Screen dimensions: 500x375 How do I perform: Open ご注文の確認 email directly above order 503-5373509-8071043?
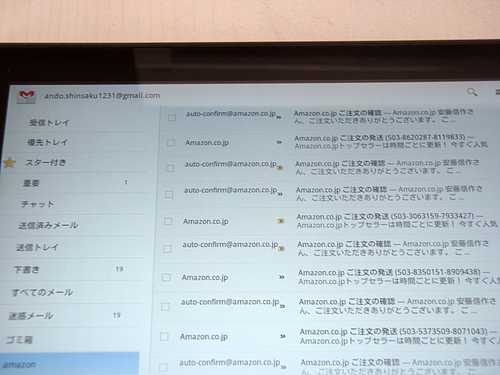(397, 306)
